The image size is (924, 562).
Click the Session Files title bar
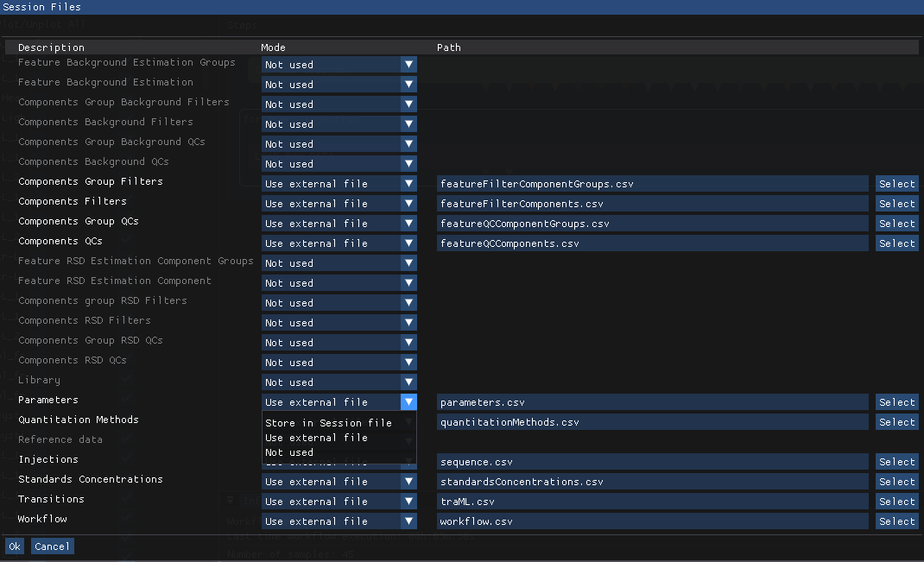pos(462,7)
